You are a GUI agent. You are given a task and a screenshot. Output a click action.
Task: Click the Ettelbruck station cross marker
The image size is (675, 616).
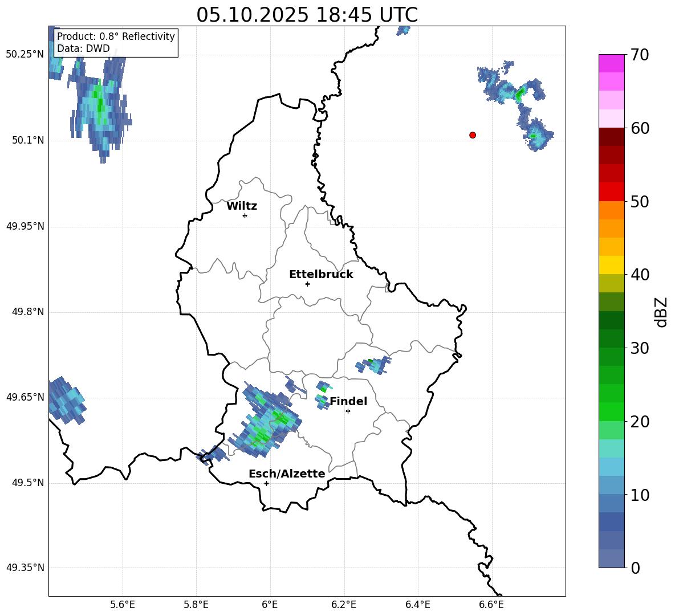[x=307, y=284]
